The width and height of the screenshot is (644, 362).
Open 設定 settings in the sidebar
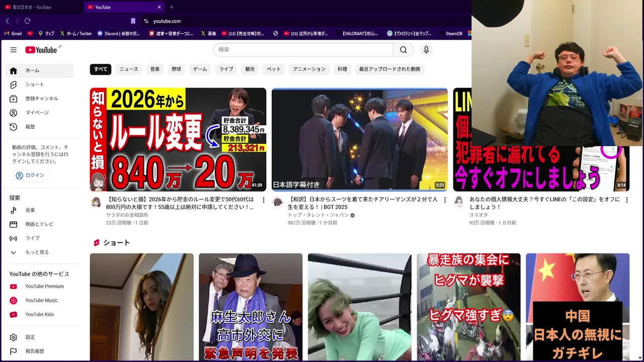40,337
